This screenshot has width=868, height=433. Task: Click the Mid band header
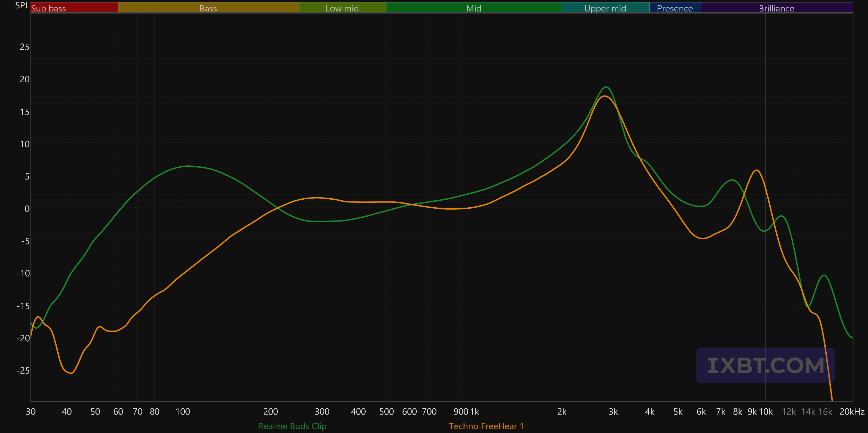coord(474,8)
